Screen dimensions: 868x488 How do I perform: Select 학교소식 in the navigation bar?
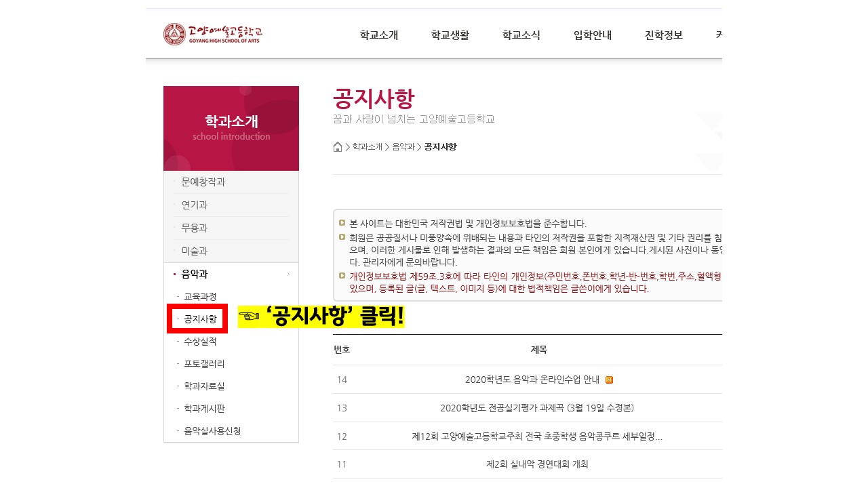click(521, 35)
